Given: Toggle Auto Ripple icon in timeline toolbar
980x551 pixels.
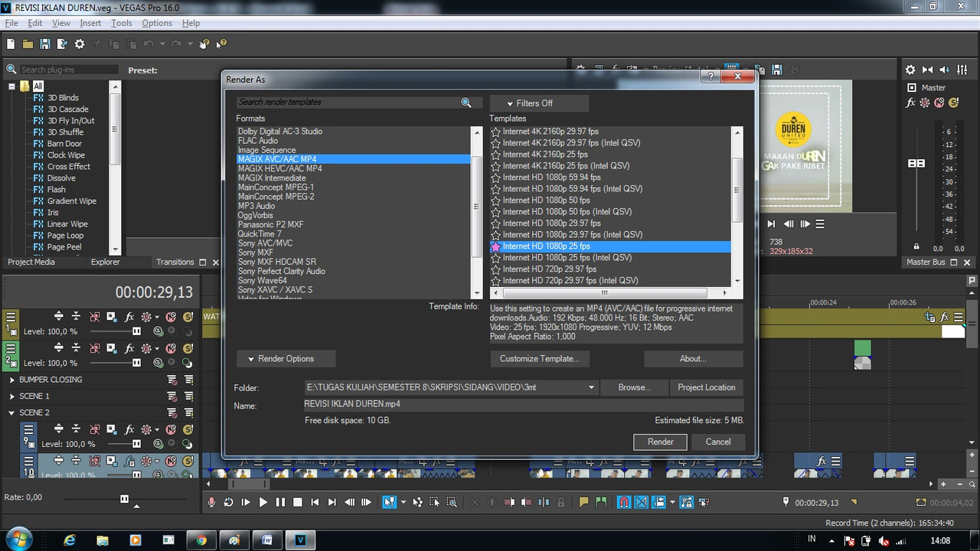Looking at the screenshot, I should point(659,502).
